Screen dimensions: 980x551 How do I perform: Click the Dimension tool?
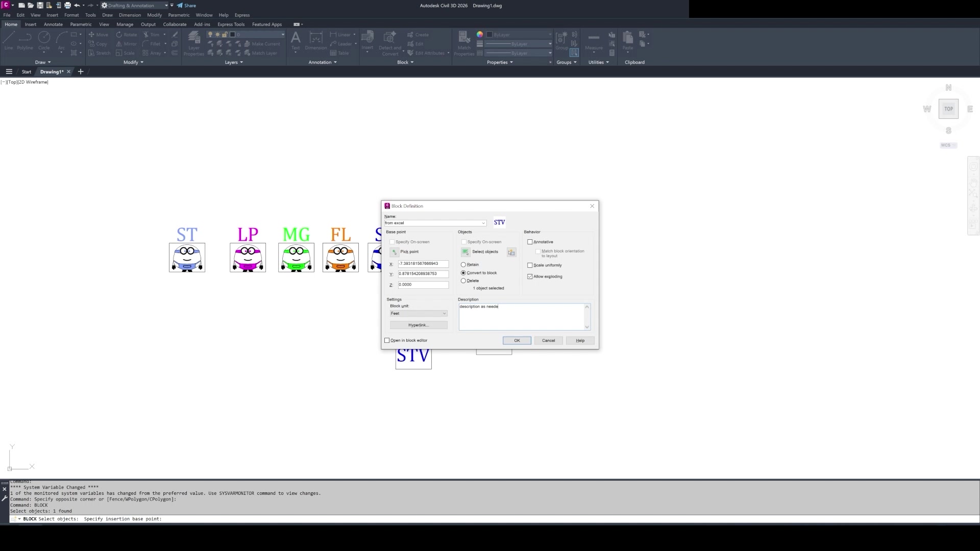click(316, 41)
